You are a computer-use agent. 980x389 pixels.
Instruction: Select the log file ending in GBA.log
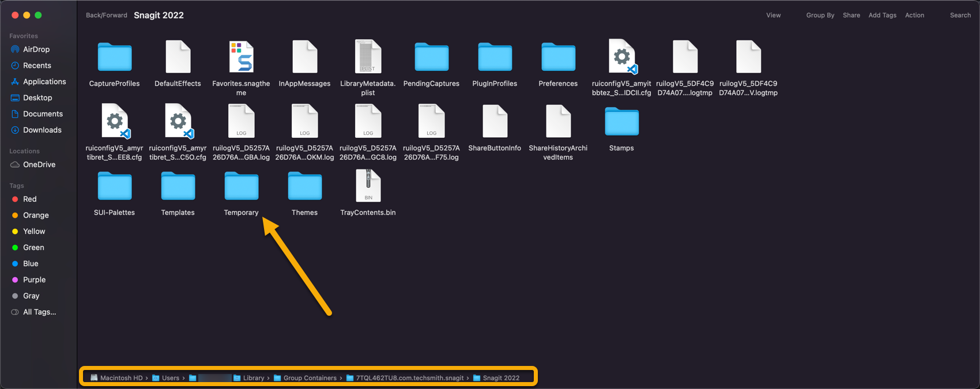coord(241,122)
